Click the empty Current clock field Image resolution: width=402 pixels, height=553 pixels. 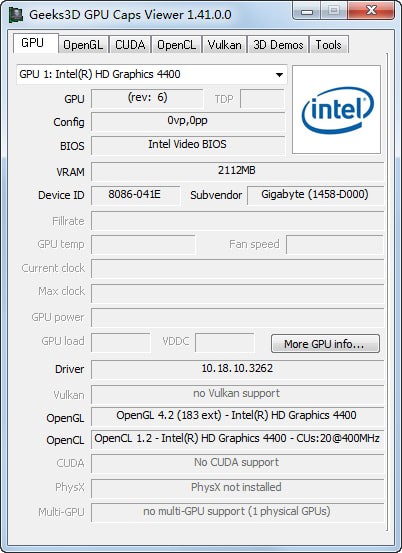[237, 269]
